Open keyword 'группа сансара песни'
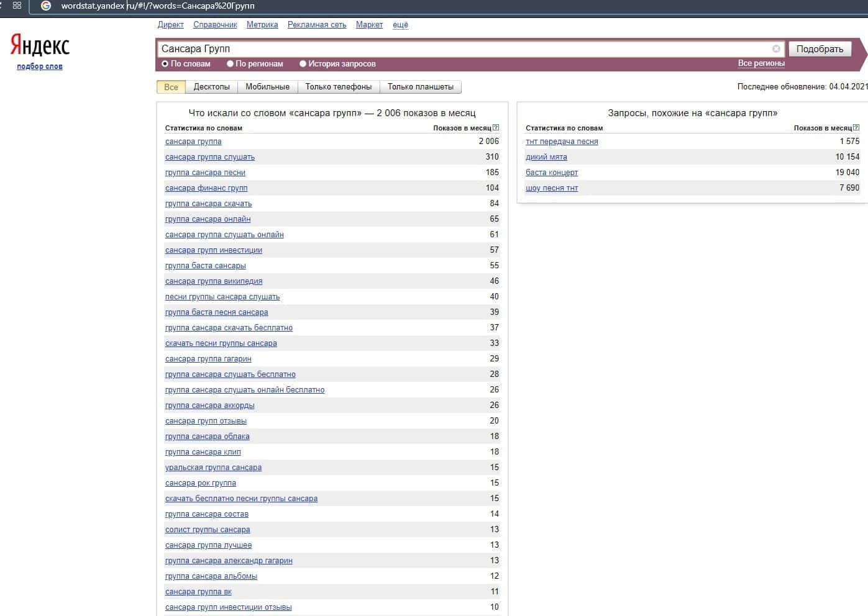The width and height of the screenshot is (868, 616). point(205,173)
